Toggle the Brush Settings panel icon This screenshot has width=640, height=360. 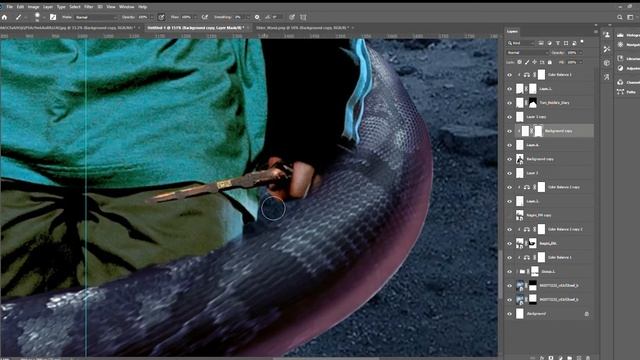click(53, 17)
